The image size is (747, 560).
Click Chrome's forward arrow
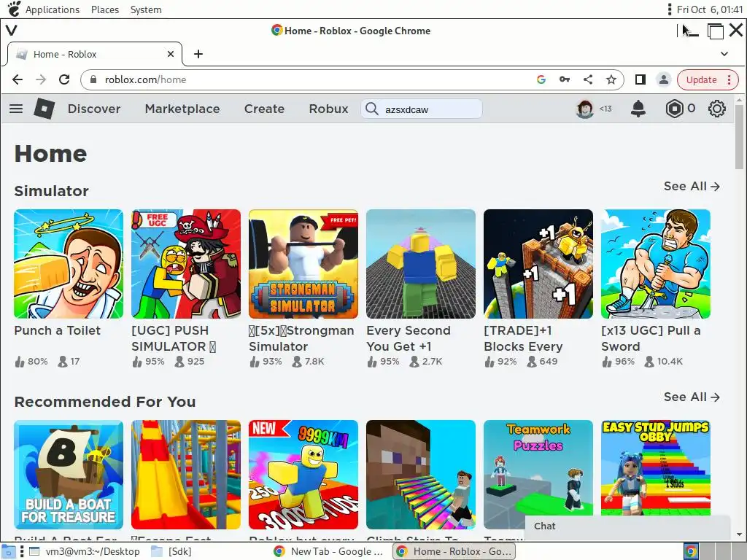click(41, 79)
